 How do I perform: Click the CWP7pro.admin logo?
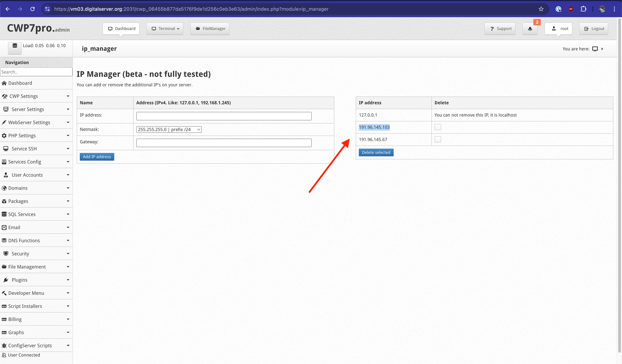click(38, 28)
